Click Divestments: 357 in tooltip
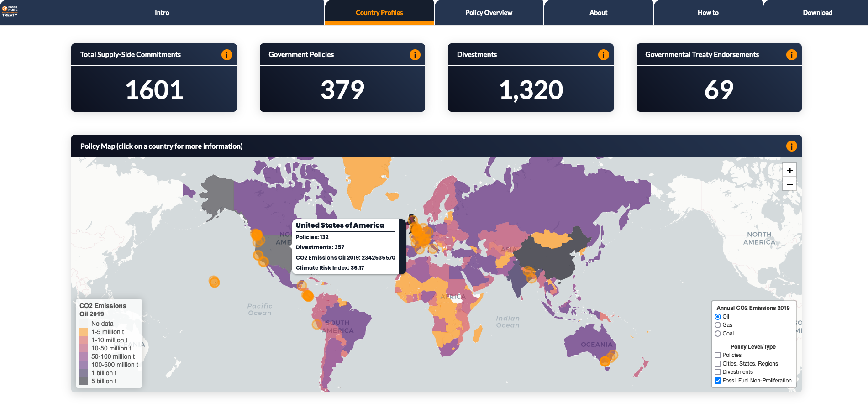 coord(320,247)
